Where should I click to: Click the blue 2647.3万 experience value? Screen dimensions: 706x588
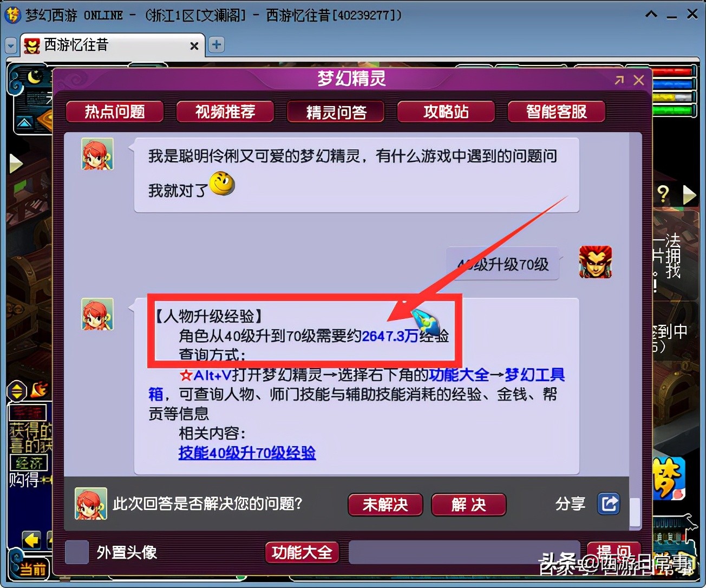(x=390, y=336)
